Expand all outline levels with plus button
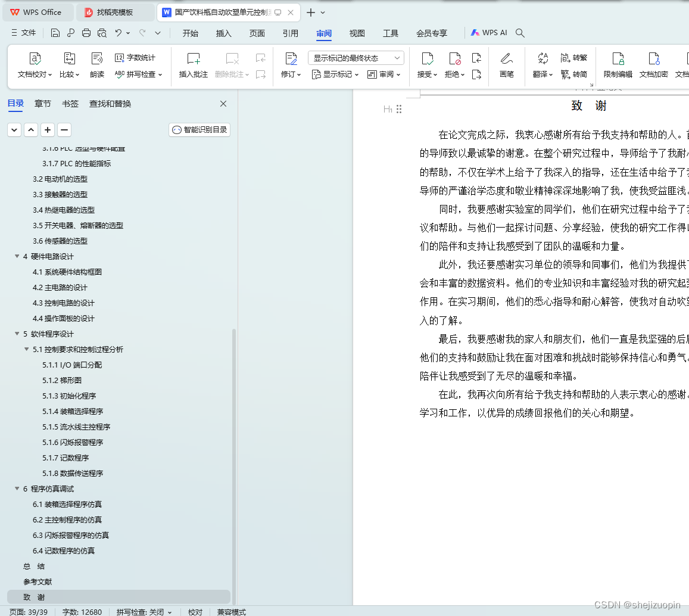The width and height of the screenshot is (689, 616). 48,130
